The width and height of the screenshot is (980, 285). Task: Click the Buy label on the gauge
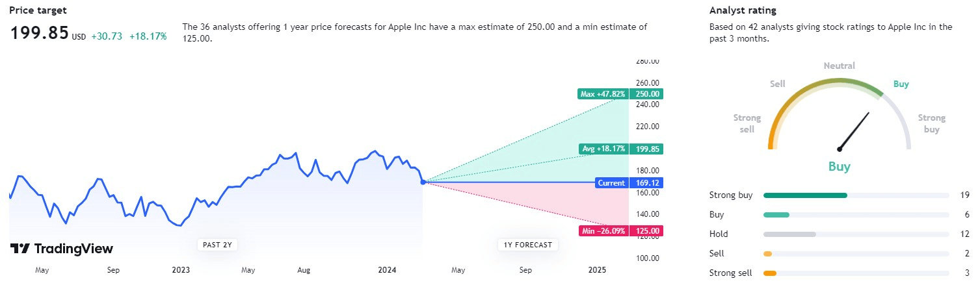point(901,84)
